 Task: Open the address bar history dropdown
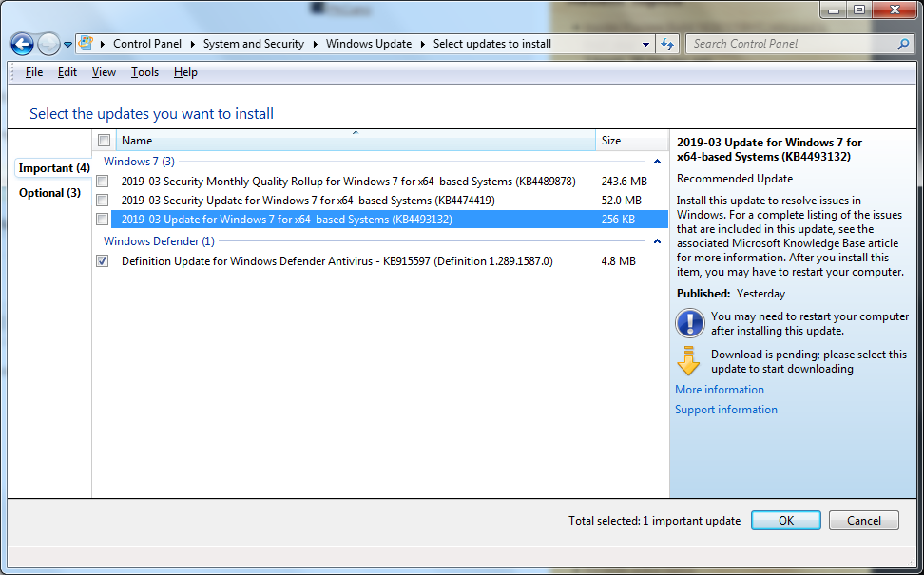pos(645,44)
